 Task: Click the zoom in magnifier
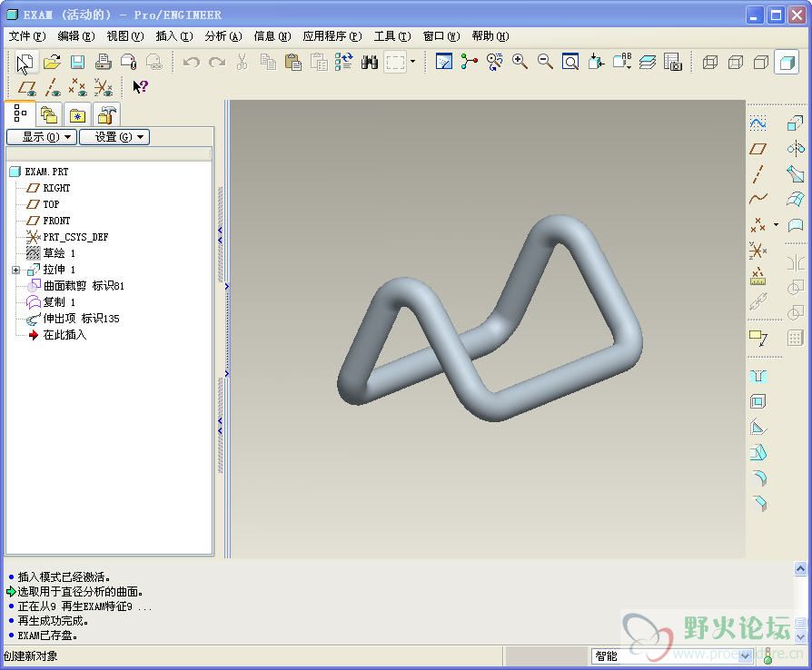pos(520,62)
